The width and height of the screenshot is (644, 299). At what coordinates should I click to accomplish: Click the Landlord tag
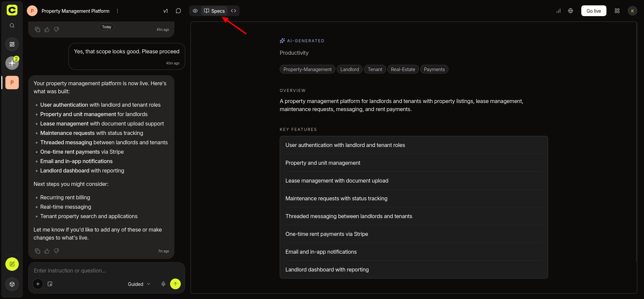coord(350,69)
